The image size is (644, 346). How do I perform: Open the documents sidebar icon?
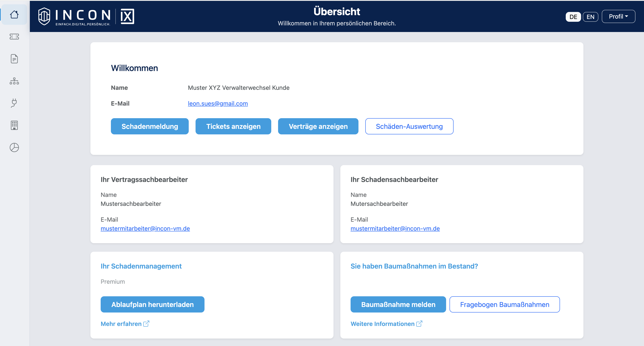click(x=14, y=59)
